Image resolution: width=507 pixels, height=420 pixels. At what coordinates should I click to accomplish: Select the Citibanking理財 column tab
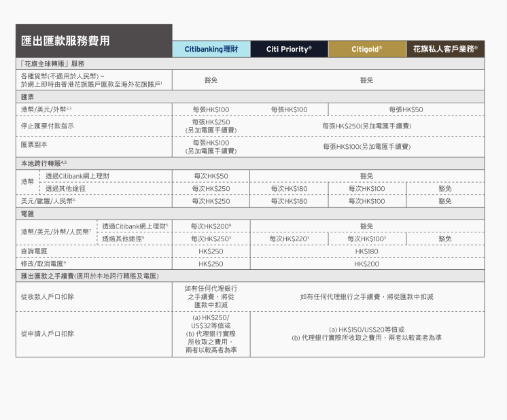[211, 49]
